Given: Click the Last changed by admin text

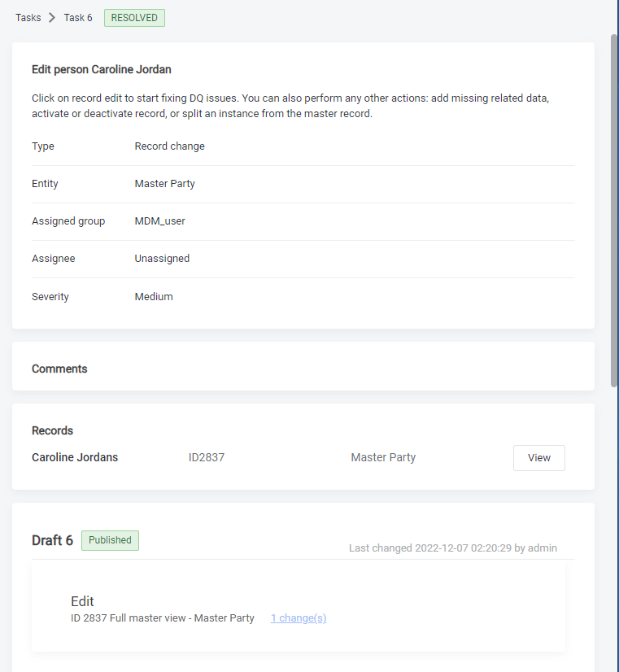Looking at the screenshot, I should point(453,548).
